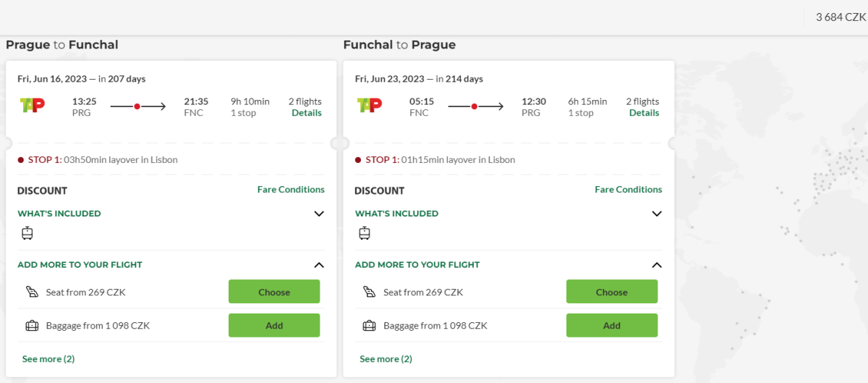The width and height of the screenshot is (868, 383).
Task: Expand What's Included on outbound flight
Action: click(319, 214)
